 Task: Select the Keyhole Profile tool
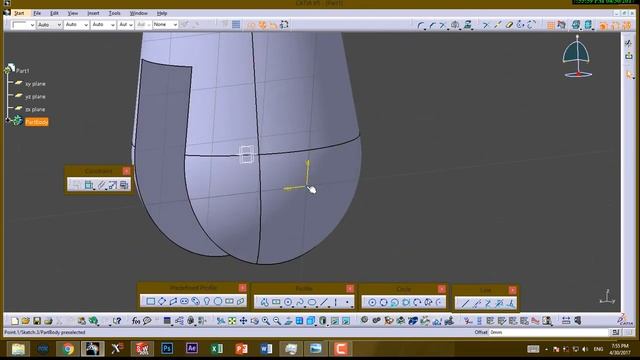[207, 302]
